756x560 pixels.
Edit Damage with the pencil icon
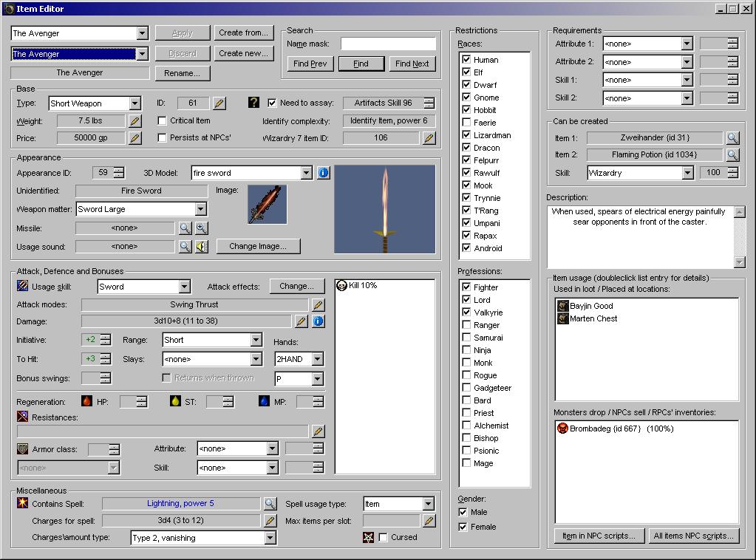click(x=302, y=321)
